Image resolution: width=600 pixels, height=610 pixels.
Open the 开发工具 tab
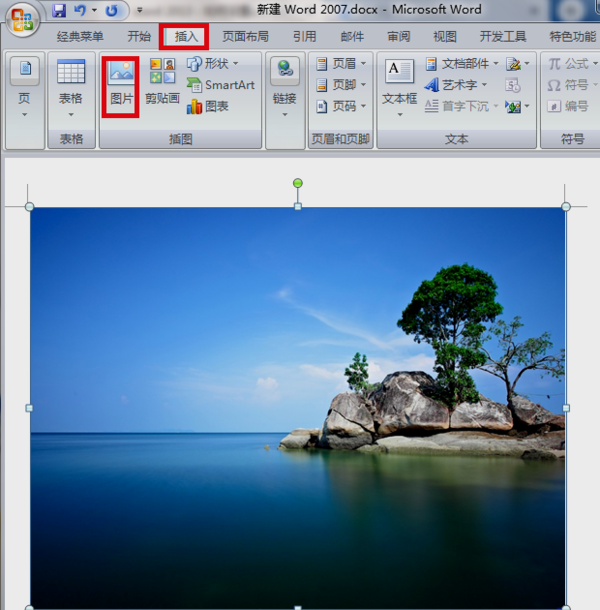(x=503, y=37)
